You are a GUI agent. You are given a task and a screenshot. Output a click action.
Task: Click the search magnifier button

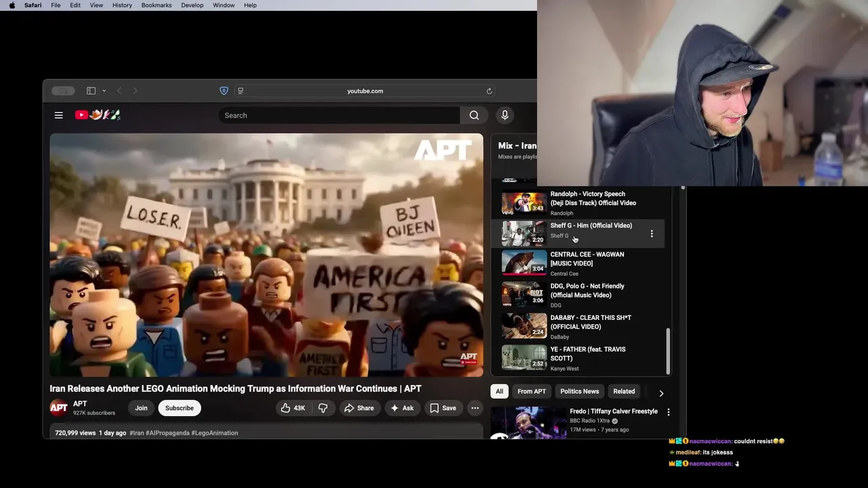pyautogui.click(x=474, y=115)
